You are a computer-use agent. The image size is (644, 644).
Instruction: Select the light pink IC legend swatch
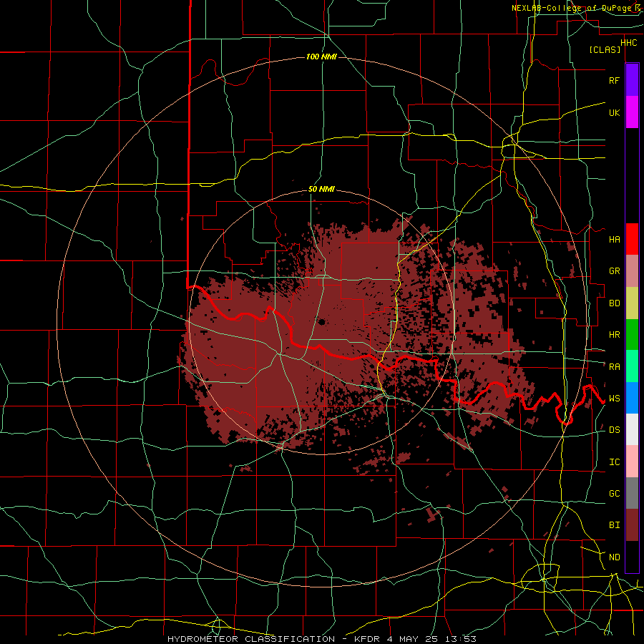(x=632, y=462)
